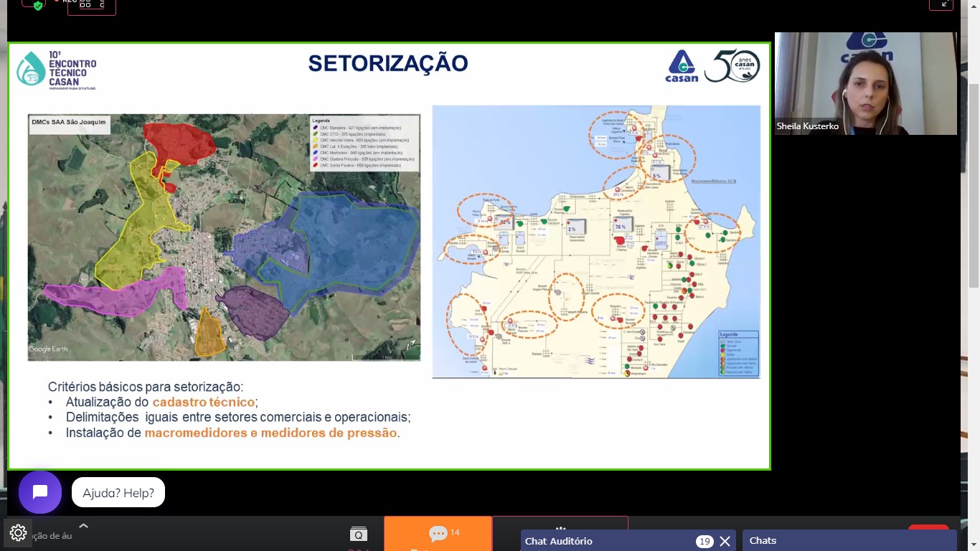Expand the audio options chevron
Screen dimensions: 980x551
83,526
